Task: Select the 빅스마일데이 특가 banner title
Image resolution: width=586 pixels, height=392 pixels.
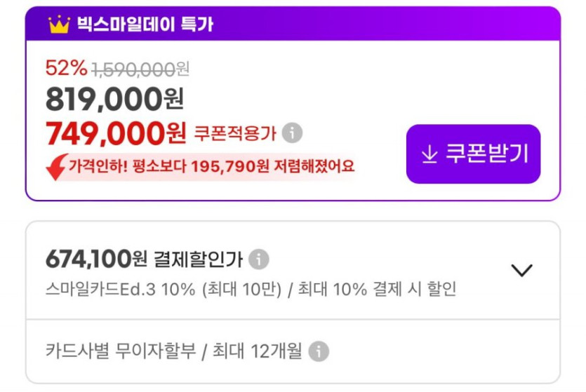Action: tap(145, 25)
